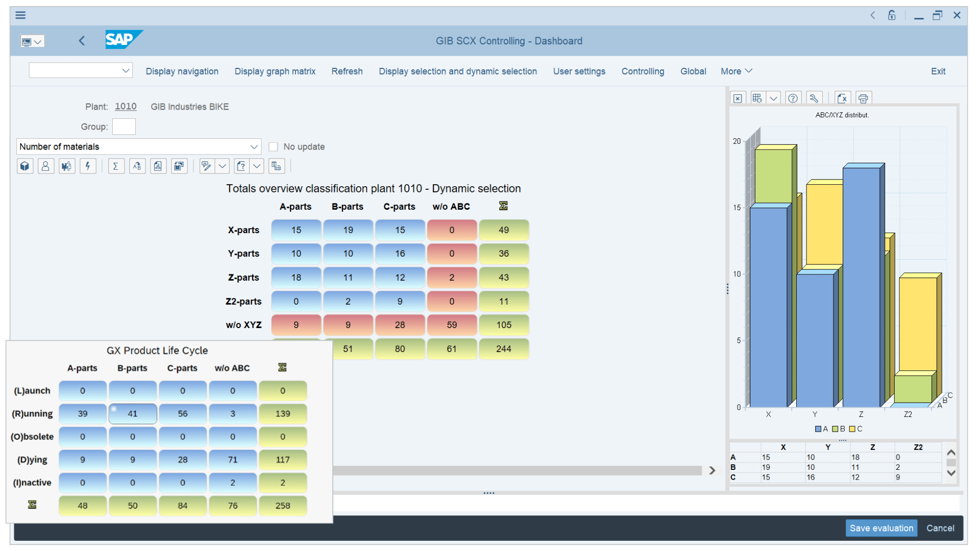The height and width of the screenshot is (551, 980).
Task: Enable the No update checkbox
Action: (x=273, y=146)
